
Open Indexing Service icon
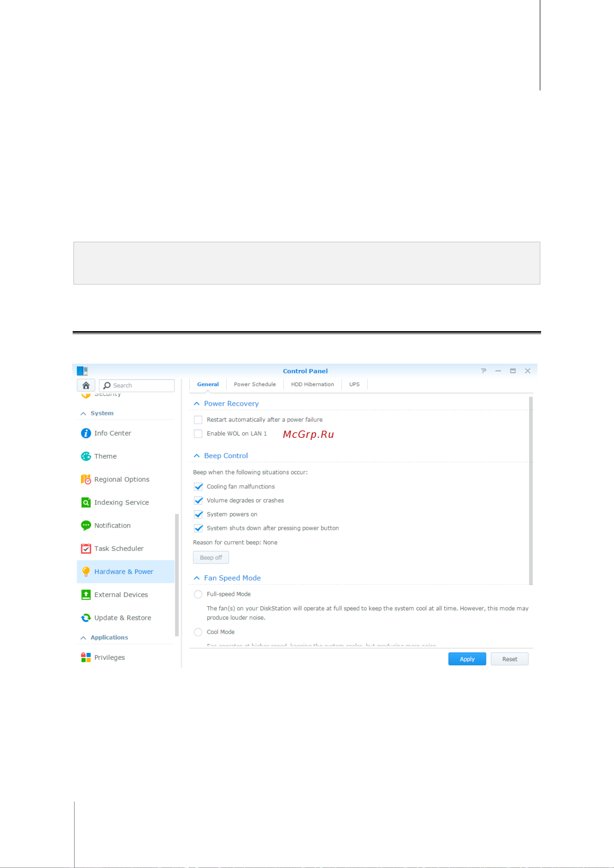tap(86, 502)
